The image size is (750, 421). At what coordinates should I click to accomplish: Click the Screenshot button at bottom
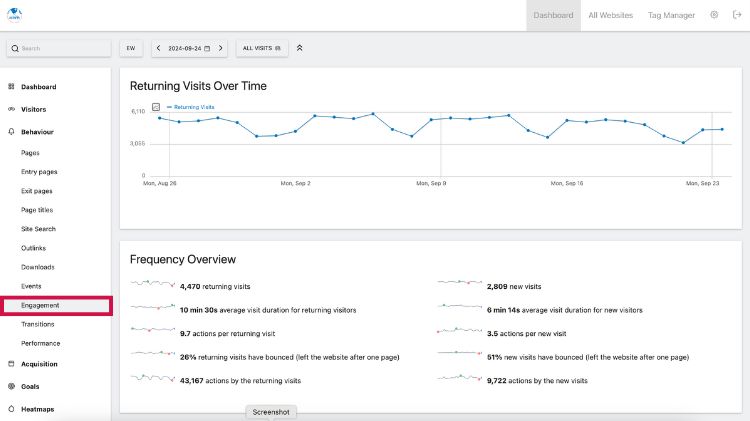point(271,412)
